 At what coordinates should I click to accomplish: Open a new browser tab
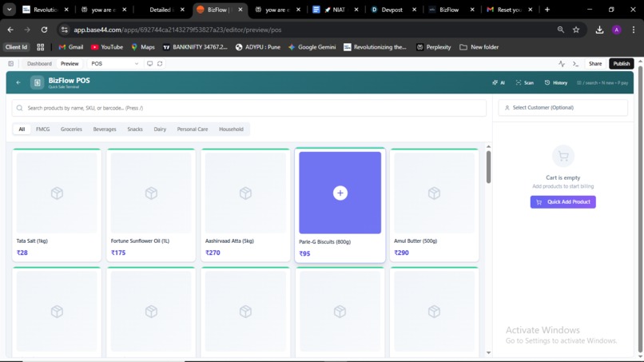[x=547, y=10]
